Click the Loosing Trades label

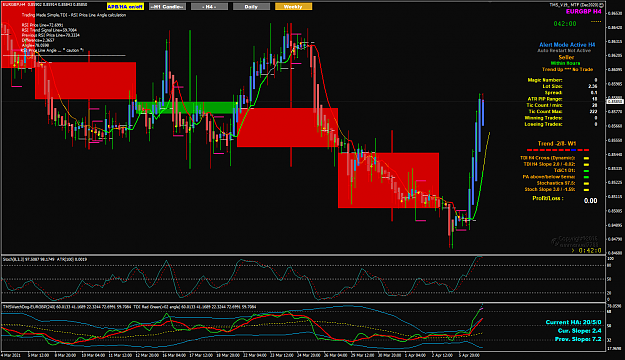click(x=543, y=124)
